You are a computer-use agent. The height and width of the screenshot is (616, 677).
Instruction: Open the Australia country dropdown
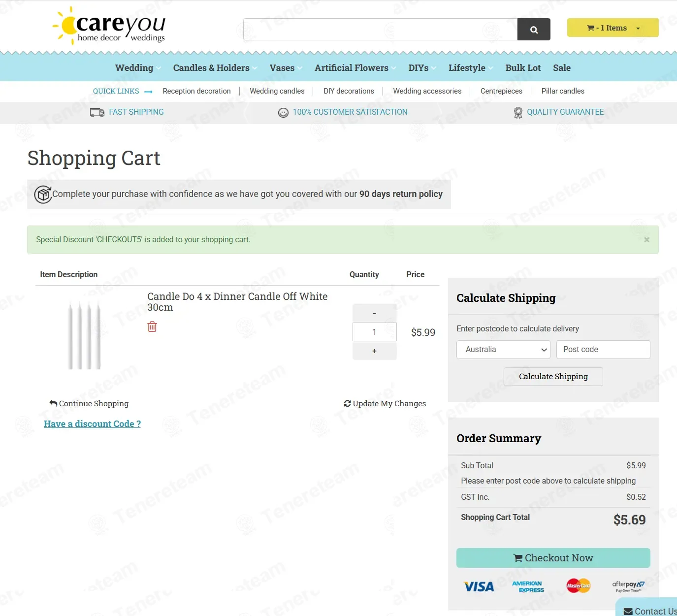(x=503, y=350)
